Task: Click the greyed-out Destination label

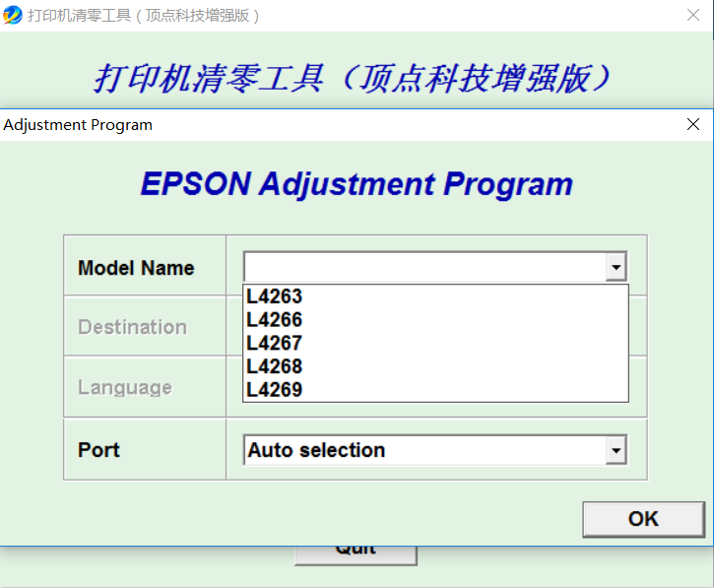Action: point(133,327)
